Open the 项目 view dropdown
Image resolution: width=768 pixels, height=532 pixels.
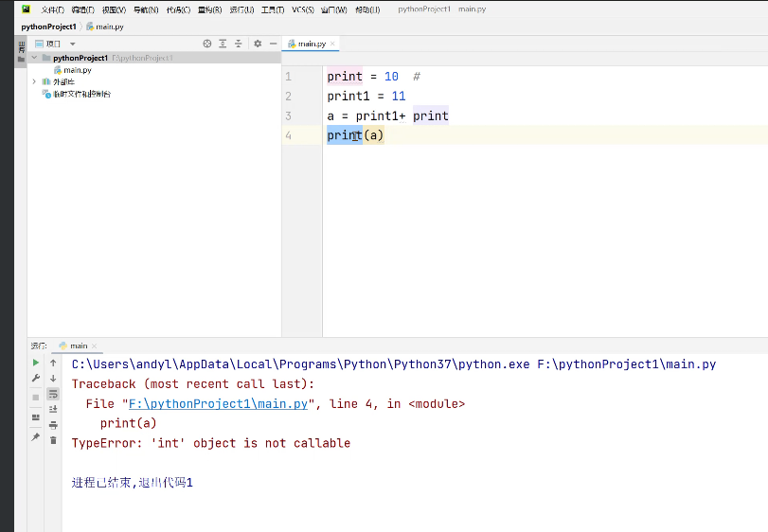(x=72, y=44)
